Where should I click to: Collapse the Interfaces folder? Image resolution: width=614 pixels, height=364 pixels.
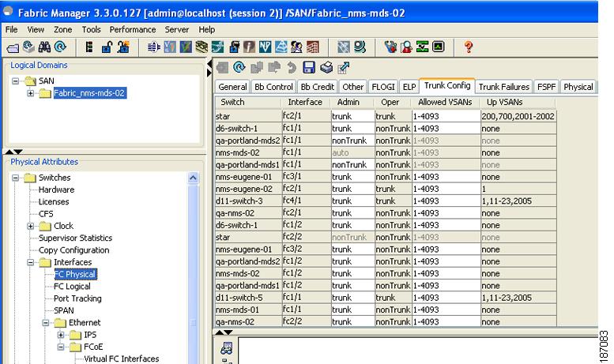pyautogui.click(x=30, y=262)
